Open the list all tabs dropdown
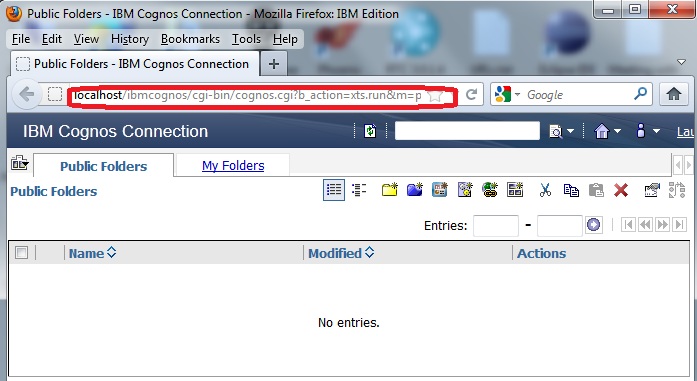Screen dimensions: 697x381 click(x=681, y=62)
